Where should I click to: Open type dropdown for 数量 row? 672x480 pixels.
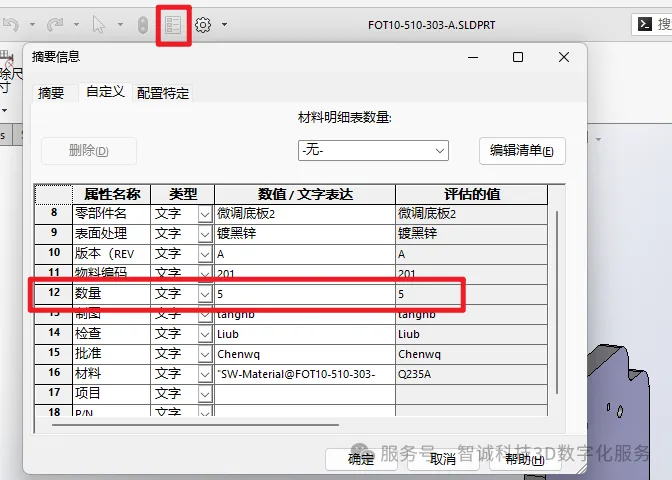[205, 294]
